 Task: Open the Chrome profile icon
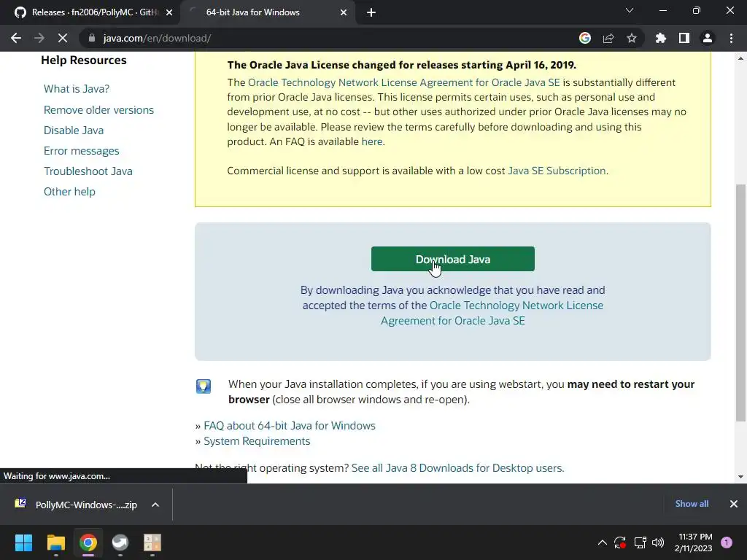click(x=708, y=38)
